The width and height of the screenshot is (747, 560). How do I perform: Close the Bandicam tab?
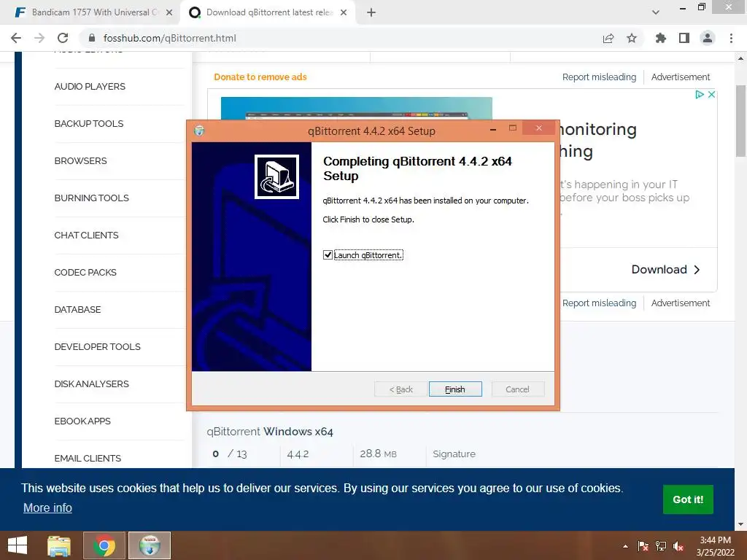[x=169, y=12]
